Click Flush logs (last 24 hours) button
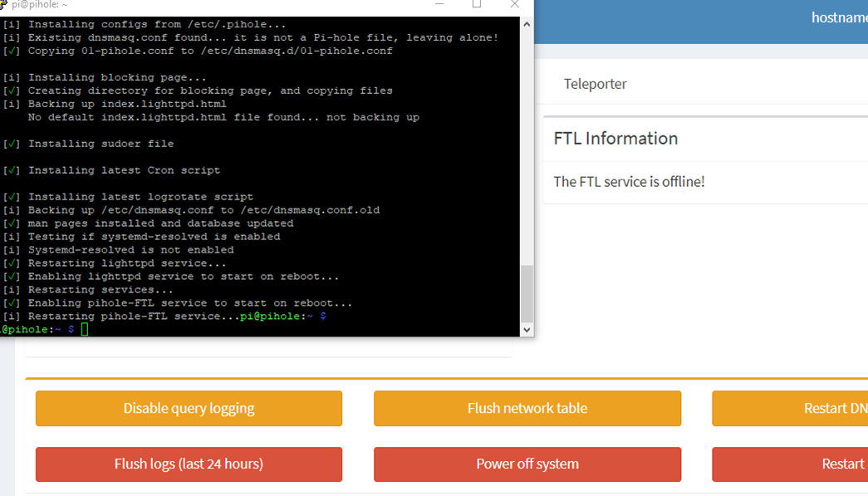This screenshot has height=496, width=868. coord(189,464)
